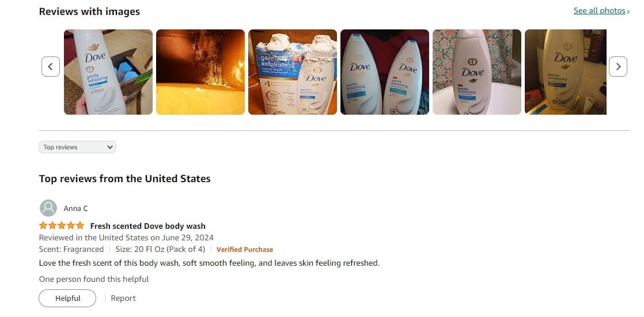
Task: Mark the review as Helpful
Action: [67, 299]
